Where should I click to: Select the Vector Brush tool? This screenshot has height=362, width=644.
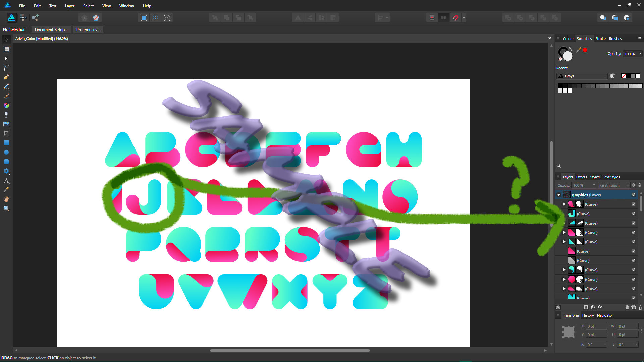(x=6, y=96)
